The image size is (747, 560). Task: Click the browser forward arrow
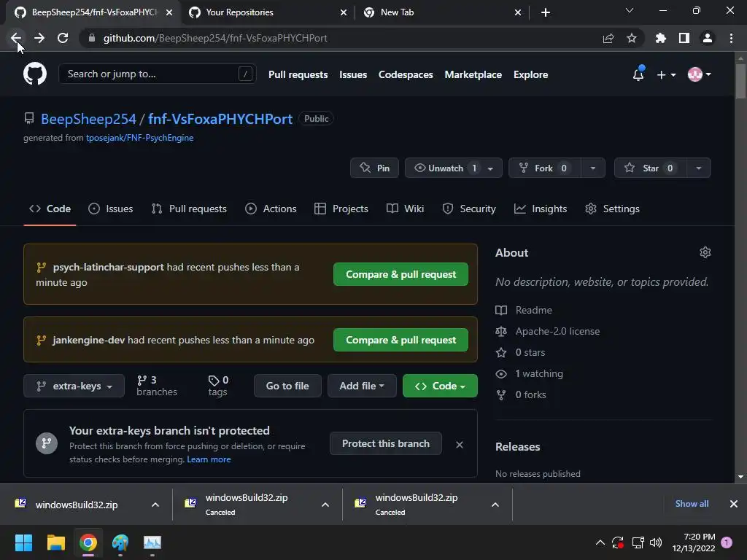click(39, 38)
